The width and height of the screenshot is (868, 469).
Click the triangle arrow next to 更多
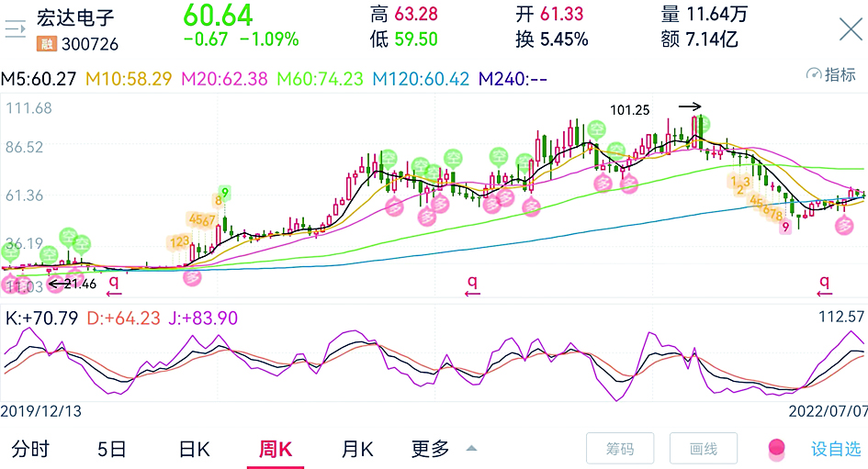tap(471, 449)
